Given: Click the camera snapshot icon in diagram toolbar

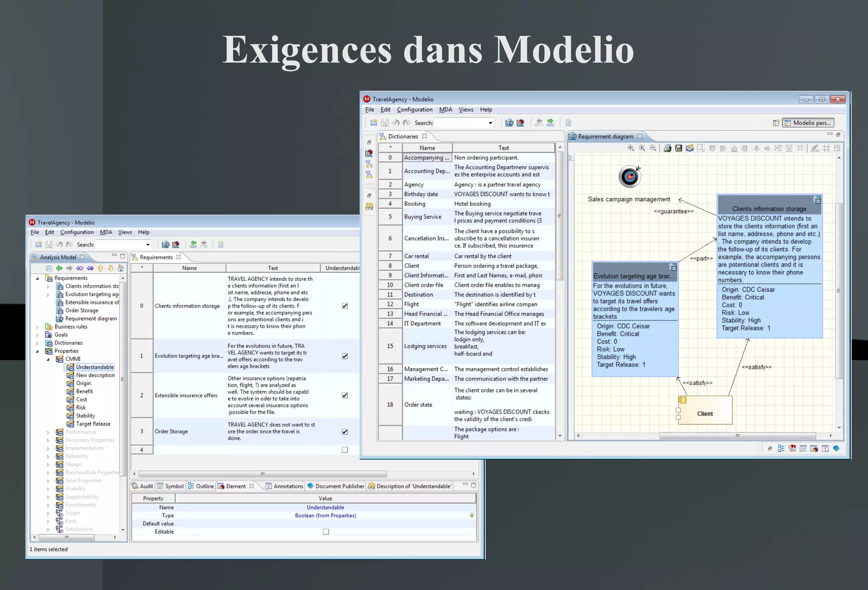Looking at the screenshot, I should click(690, 148).
